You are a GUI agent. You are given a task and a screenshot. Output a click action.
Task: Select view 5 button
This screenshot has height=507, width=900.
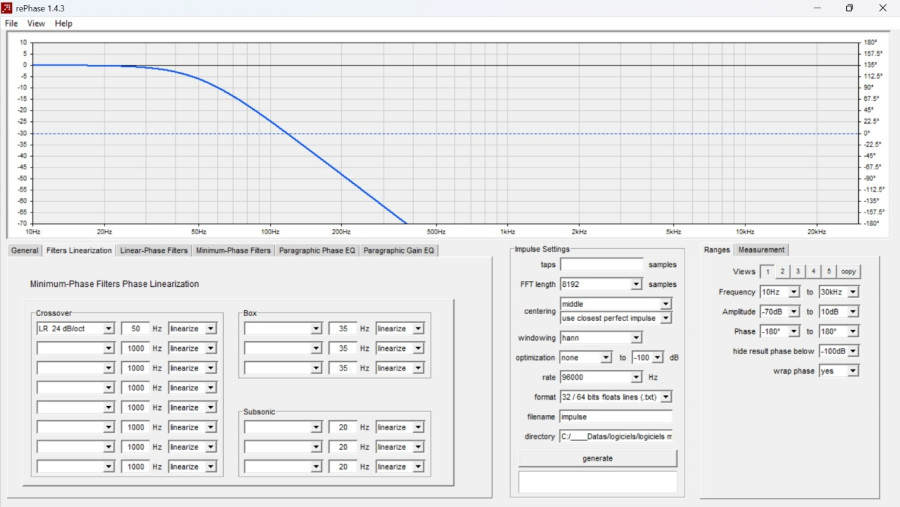[x=829, y=272]
